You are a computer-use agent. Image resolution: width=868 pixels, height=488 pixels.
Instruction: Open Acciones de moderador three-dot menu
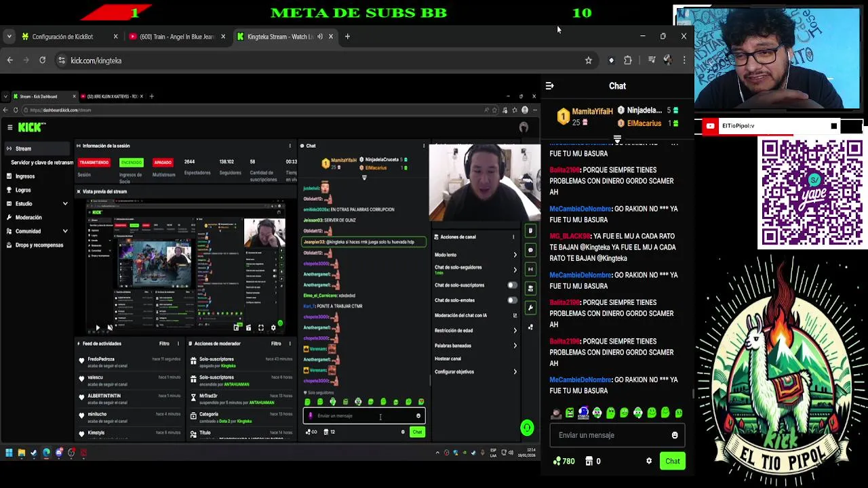tap(290, 344)
